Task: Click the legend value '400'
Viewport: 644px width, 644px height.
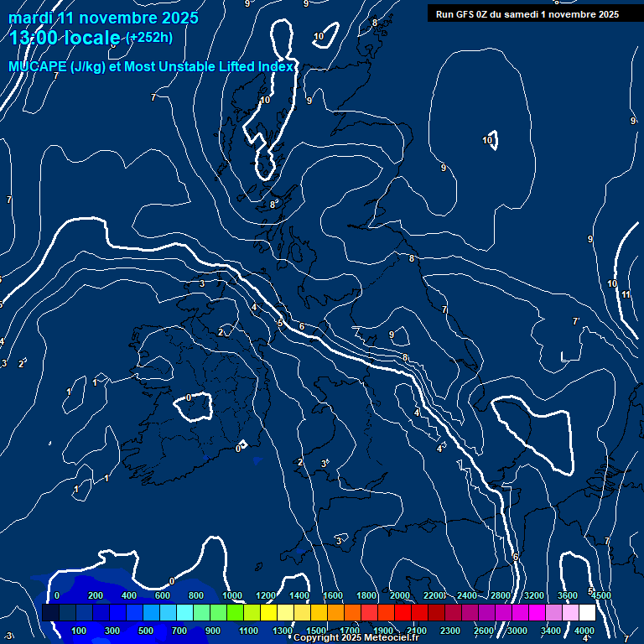Action: tap(129, 595)
